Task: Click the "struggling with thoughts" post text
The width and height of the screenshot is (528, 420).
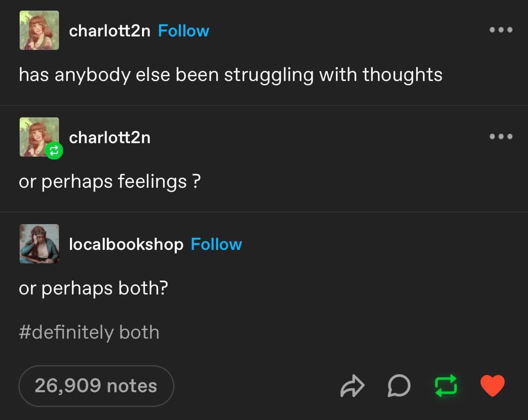Action: (230, 75)
